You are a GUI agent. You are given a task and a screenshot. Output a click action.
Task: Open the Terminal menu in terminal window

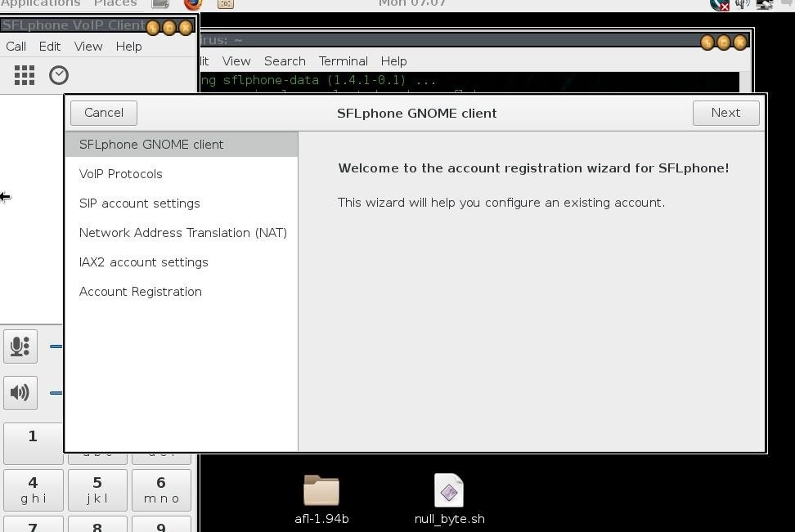click(344, 61)
